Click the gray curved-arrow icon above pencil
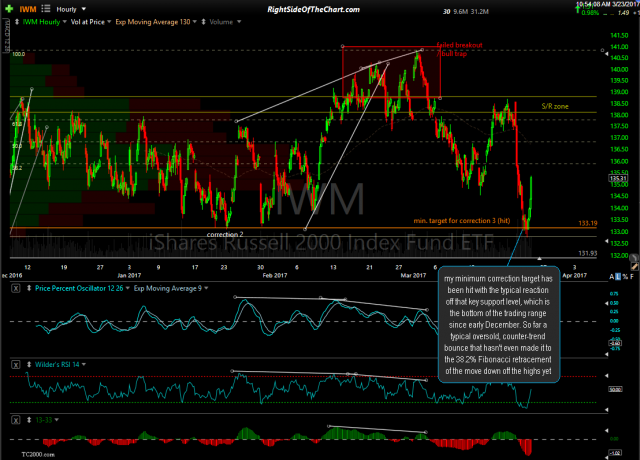 [634, 258]
